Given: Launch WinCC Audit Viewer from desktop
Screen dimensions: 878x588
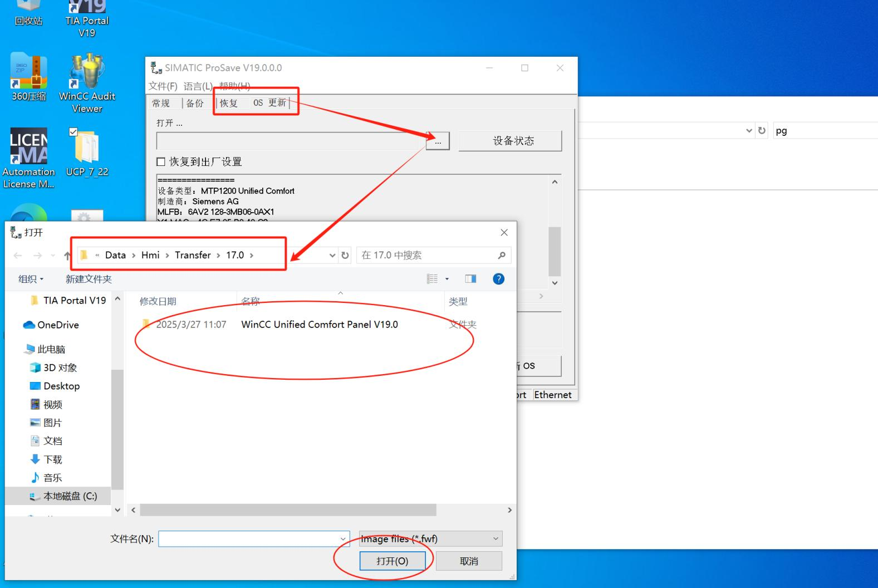Looking at the screenshot, I should 87,83.
